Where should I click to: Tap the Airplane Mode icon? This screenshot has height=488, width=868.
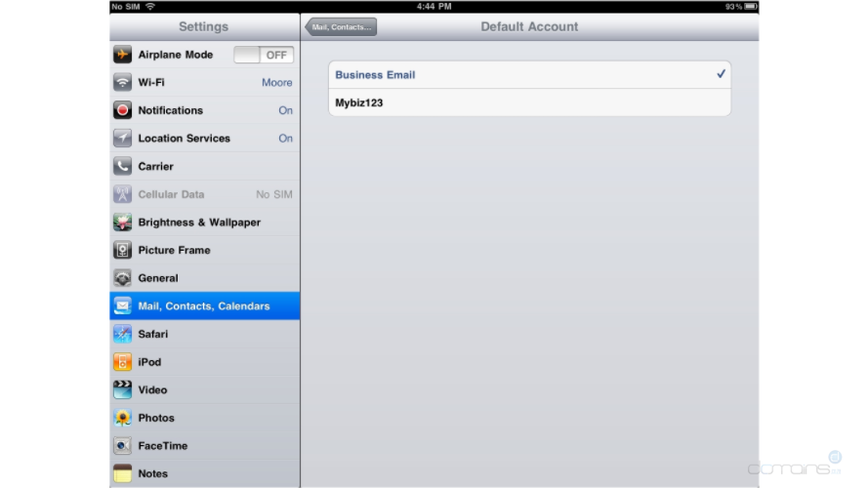click(123, 55)
